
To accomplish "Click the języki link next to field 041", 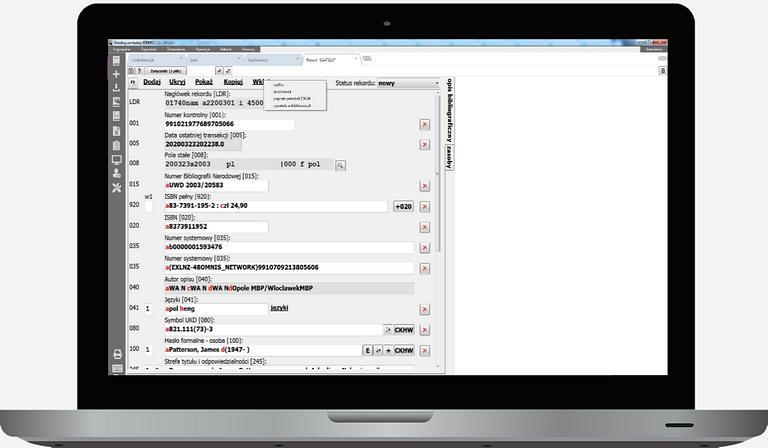I will (x=279, y=309).
